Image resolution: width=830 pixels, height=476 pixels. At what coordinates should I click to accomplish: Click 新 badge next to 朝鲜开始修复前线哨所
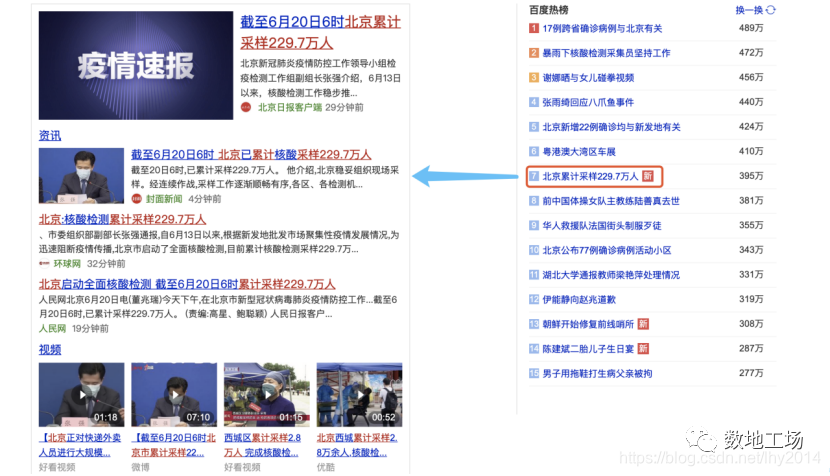tap(643, 324)
